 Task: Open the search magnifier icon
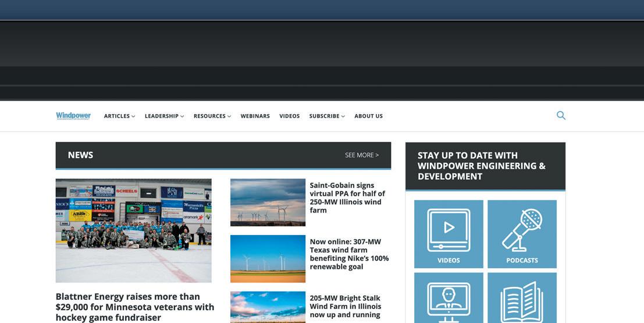click(561, 115)
